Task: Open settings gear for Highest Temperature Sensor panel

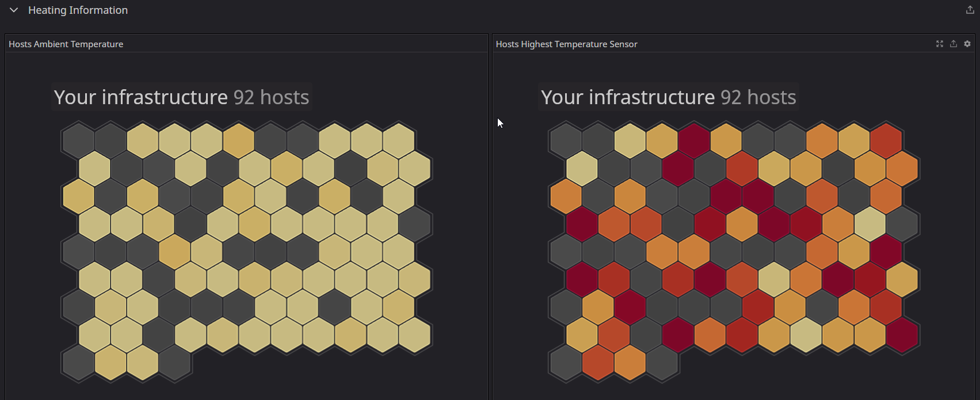Action: [x=967, y=44]
